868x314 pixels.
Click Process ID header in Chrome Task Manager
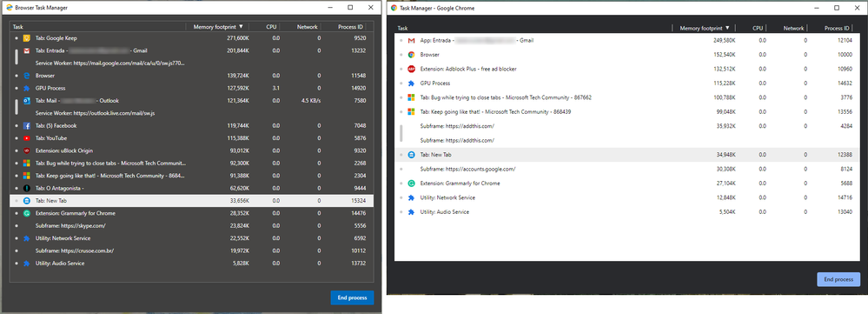coord(837,28)
